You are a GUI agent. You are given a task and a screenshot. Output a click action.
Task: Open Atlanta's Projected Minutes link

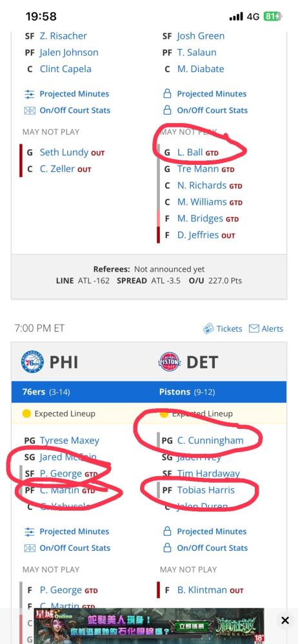[x=74, y=93]
